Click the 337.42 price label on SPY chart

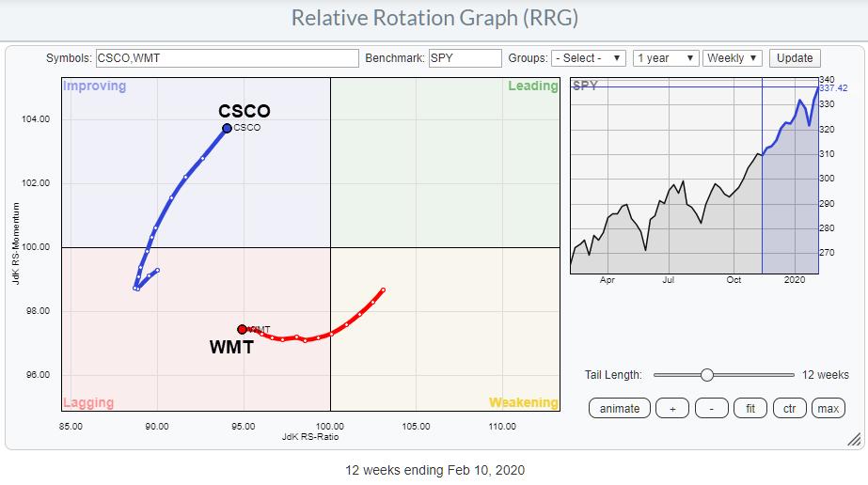coord(834,88)
